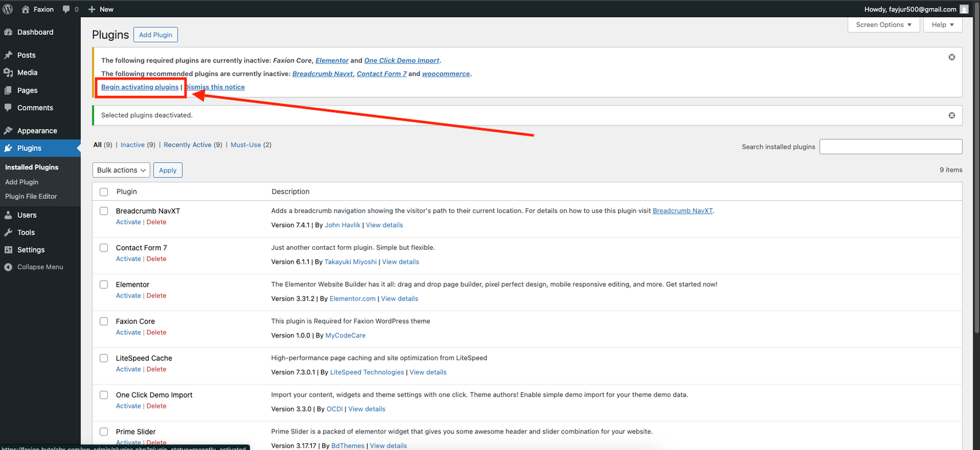Click Begin activating plugins link
This screenshot has width=980, height=450.
[x=140, y=88]
